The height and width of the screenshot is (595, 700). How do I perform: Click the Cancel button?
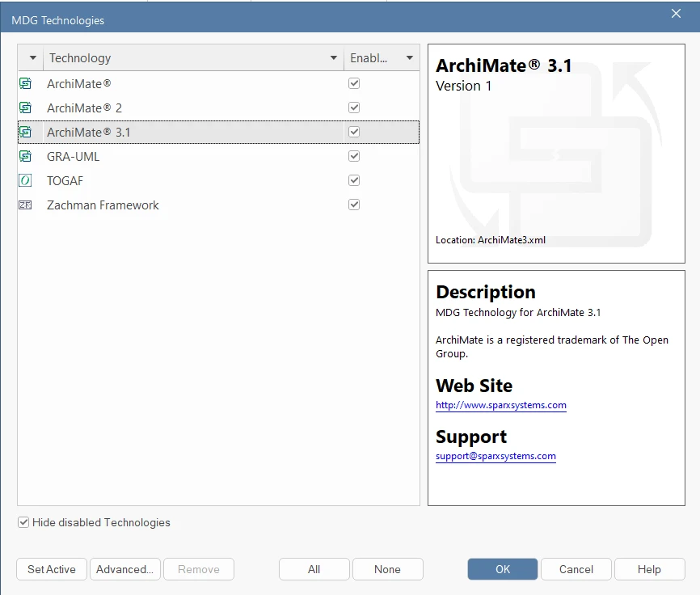point(576,569)
